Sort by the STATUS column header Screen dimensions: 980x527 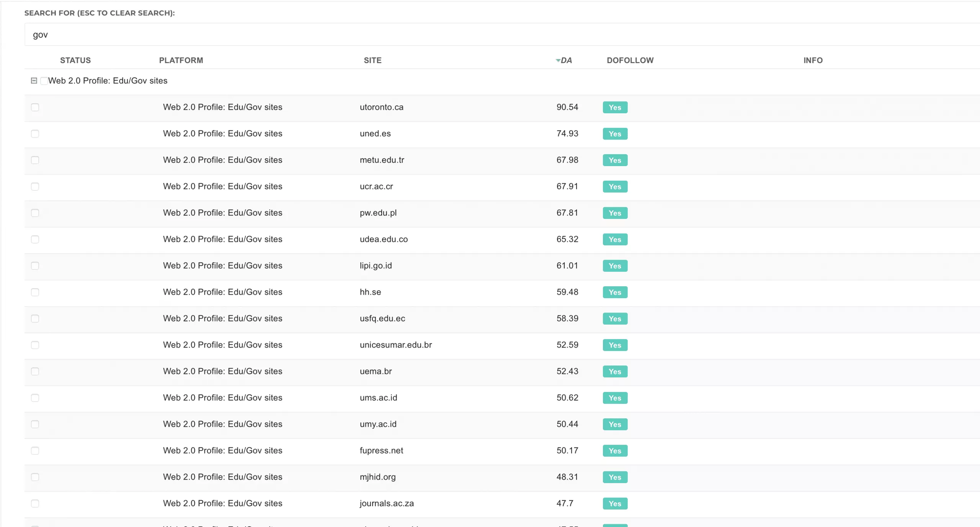click(75, 60)
